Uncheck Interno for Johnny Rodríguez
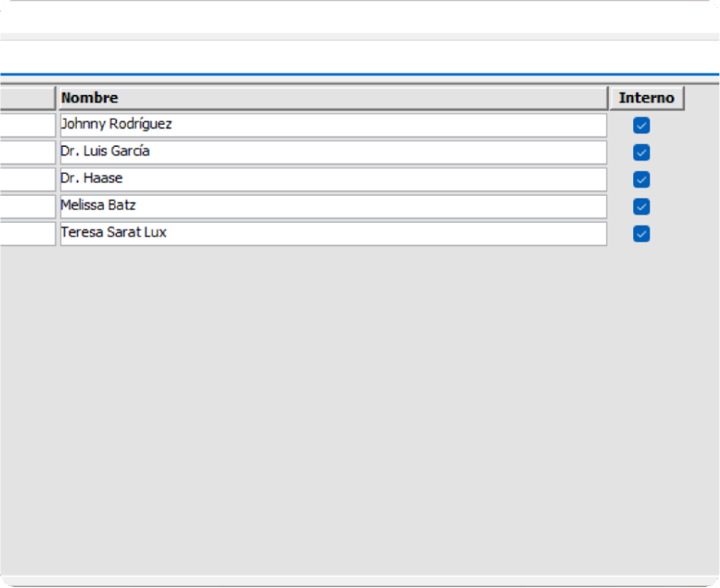 coord(641,125)
